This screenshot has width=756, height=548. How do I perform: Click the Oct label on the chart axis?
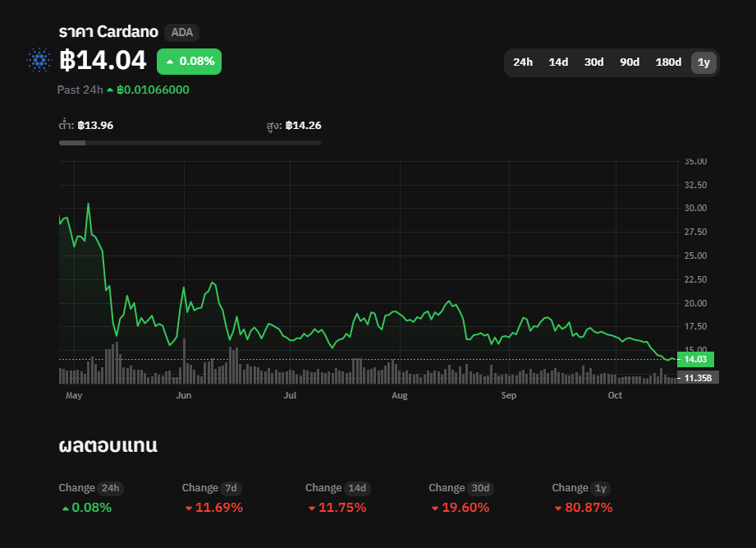(615, 395)
